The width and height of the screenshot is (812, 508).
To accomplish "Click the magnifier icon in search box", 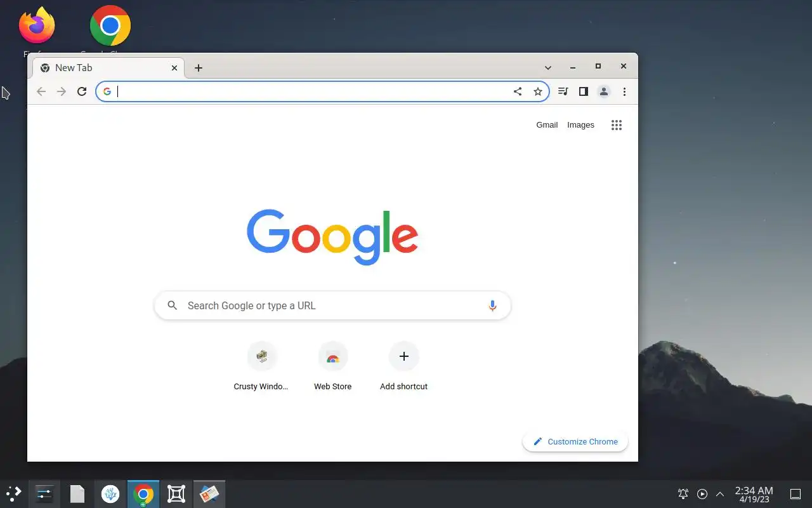I will click(x=172, y=305).
